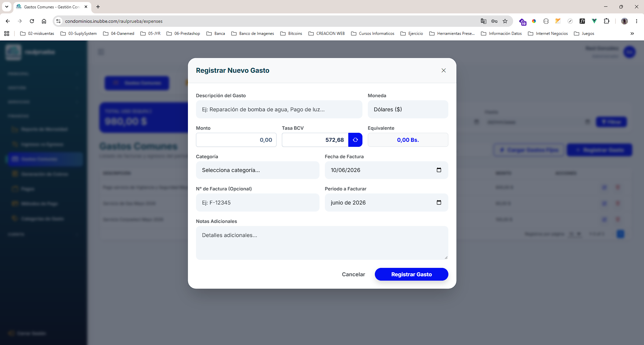This screenshot has width=644, height=345.
Task: Translate this page icon
Action: pyautogui.click(x=484, y=21)
